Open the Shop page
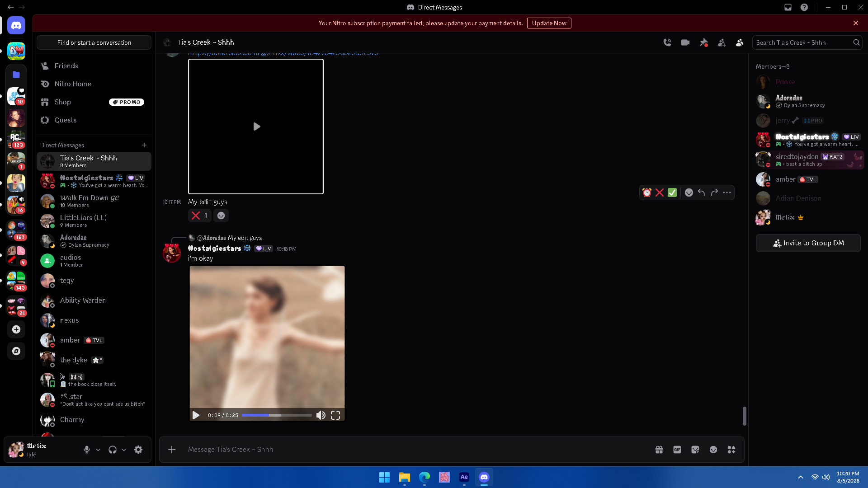This screenshot has height=488, width=868. click(x=94, y=102)
